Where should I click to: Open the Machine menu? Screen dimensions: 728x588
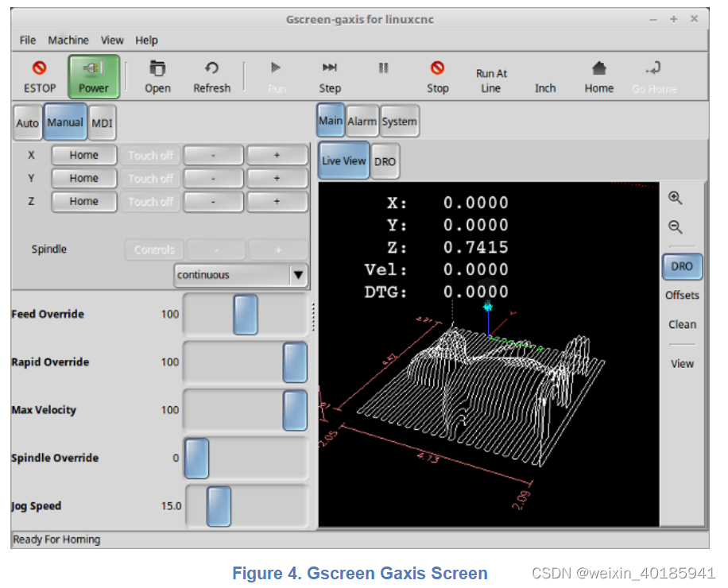pyautogui.click(x=68, y=40)
